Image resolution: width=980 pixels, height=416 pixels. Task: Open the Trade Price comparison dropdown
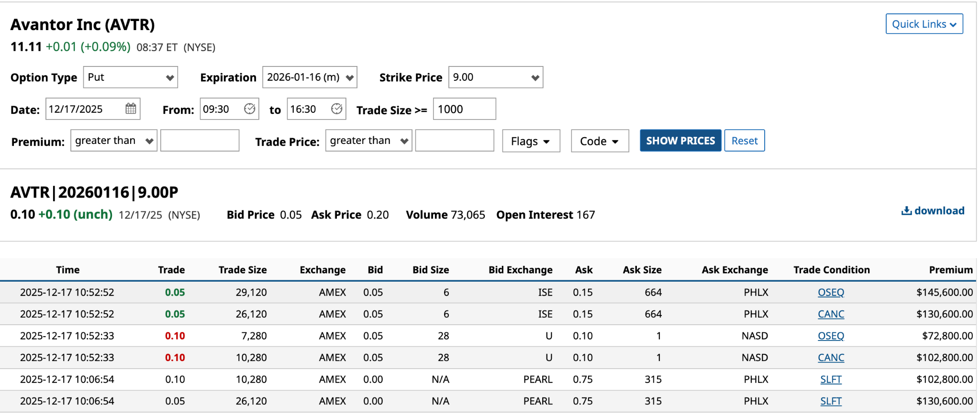pos(368,141)
